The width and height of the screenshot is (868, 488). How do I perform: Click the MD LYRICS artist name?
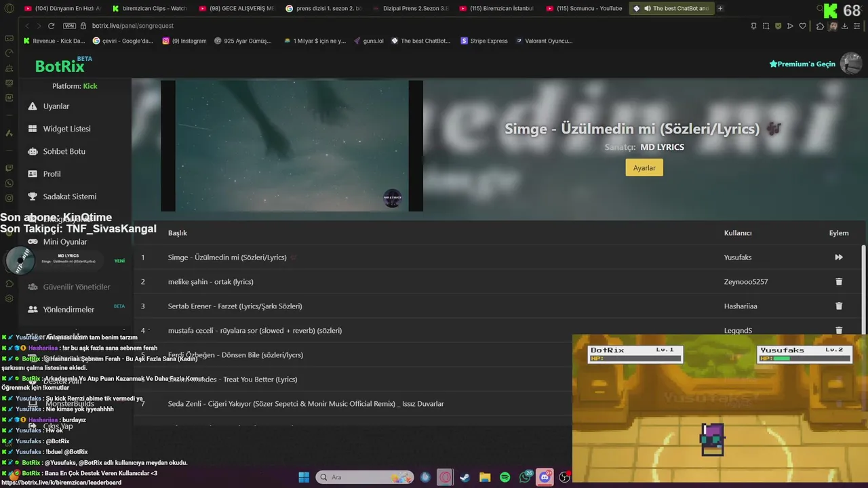pos(662,147)
